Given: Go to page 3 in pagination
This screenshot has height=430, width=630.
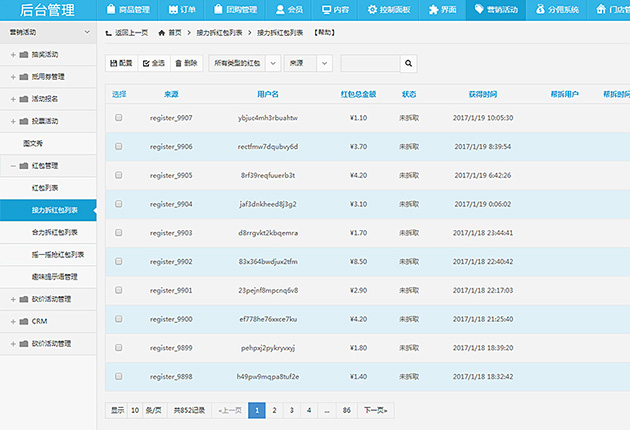Looking at the screenshot, I should [292, 410].
